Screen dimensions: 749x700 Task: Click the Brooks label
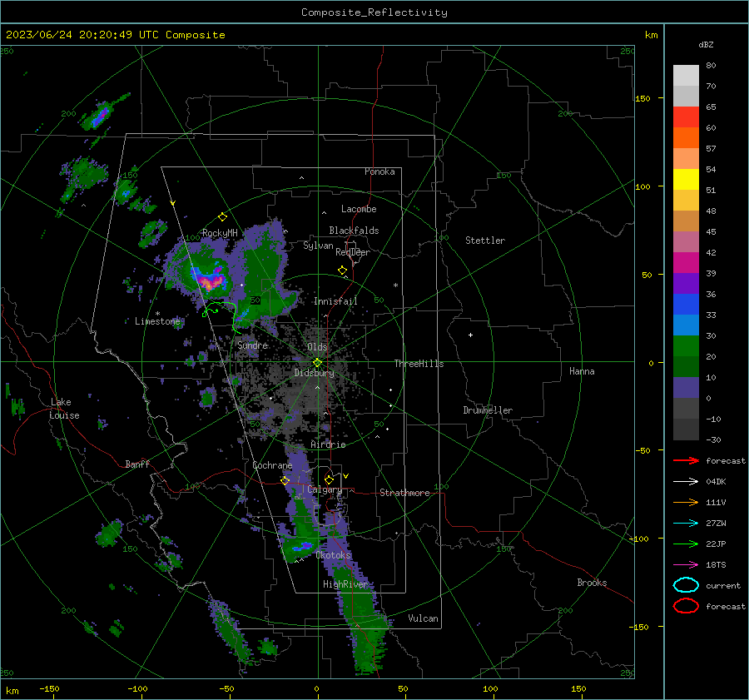(592, 583)
